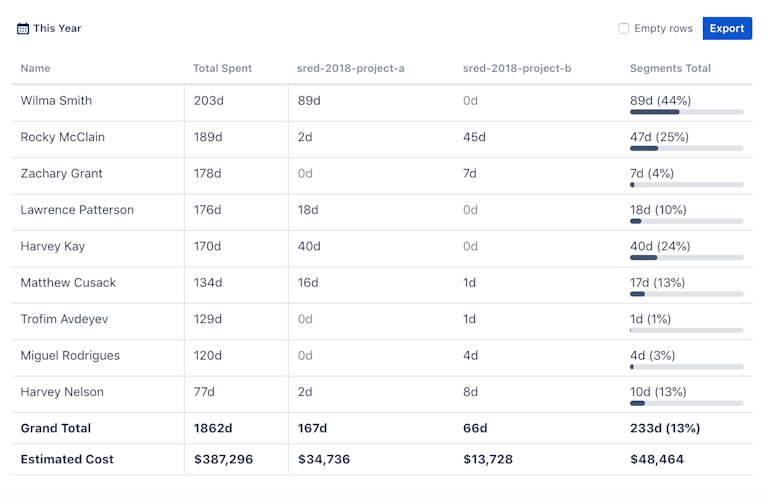Click the $387,296 estimated cost value
768x500 pixels.
(x=227, y=460)
